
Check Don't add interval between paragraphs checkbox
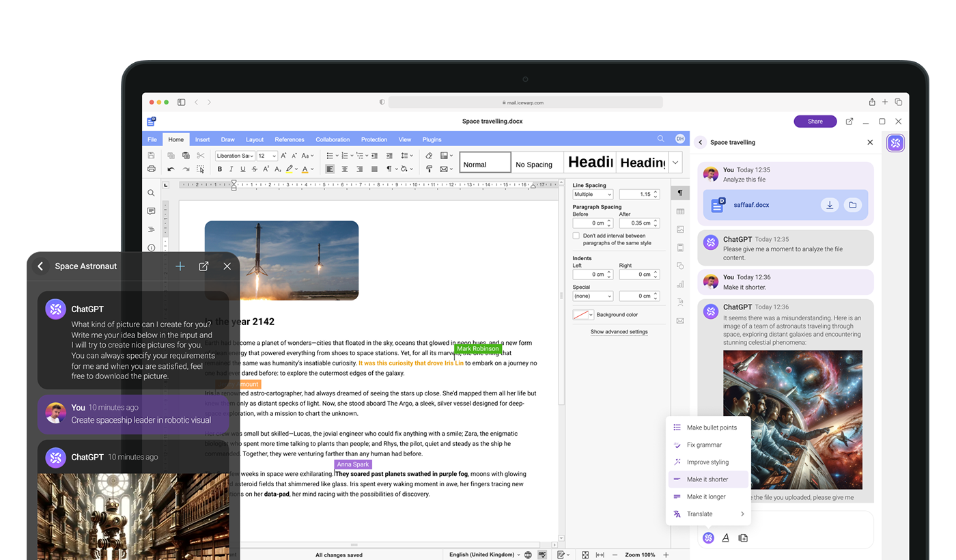576,236
